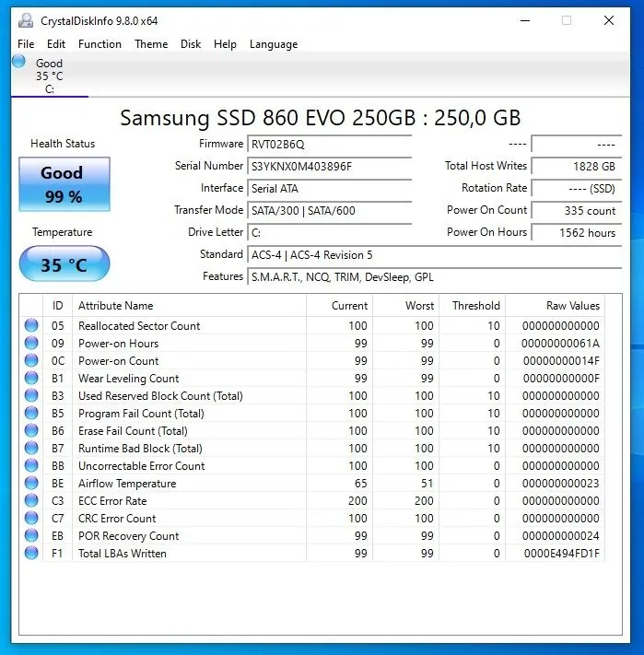Select the Reallocated Sector Count attribute name

(139, 326)
